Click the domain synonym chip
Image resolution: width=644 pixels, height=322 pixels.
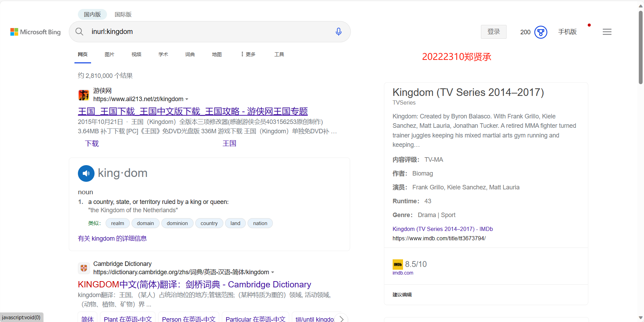pyautogui.click(x=145, y=223)
